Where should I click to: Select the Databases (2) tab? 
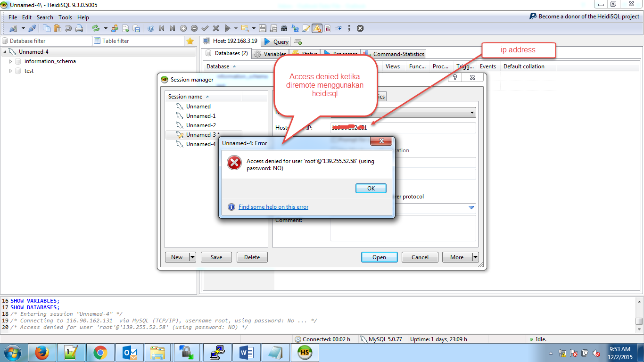[227, 53]
